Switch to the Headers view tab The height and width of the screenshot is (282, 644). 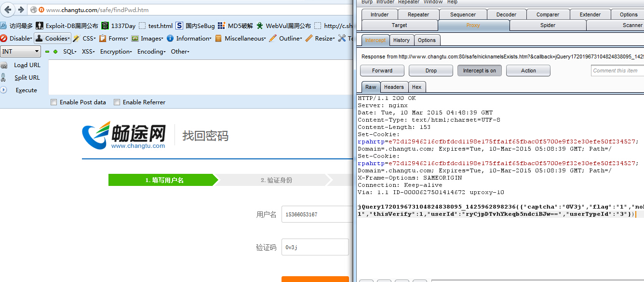[x=394, y=87]
